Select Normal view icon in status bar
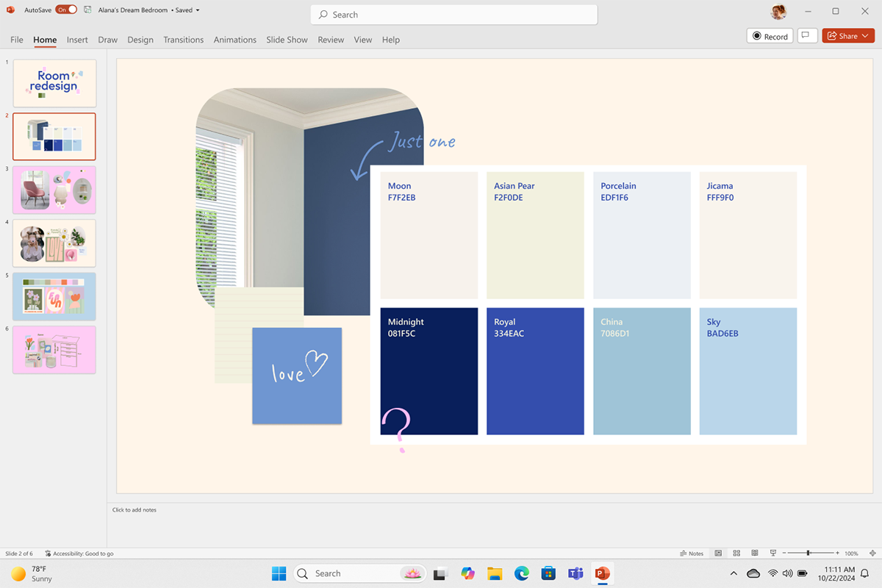Viewport: 882px width, 588px height. point(718,553)
